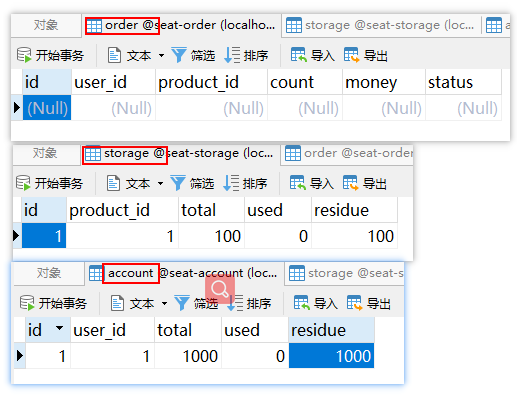The width and height of the screenshot is (517, 398).
Task: Click the Export icon in order window
Action: tap(352, 55)
